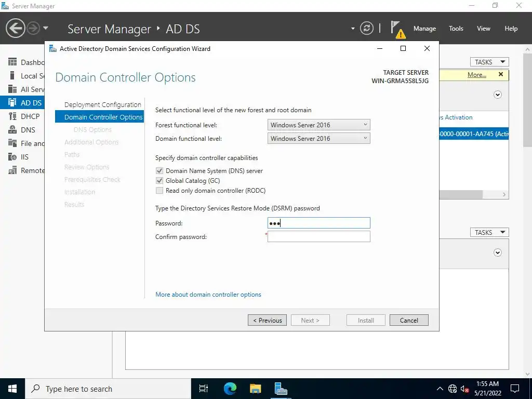Viewport: 532px width, 399px height.
Task: Open Forest functional level dropdown
Action: pos(318,125)
